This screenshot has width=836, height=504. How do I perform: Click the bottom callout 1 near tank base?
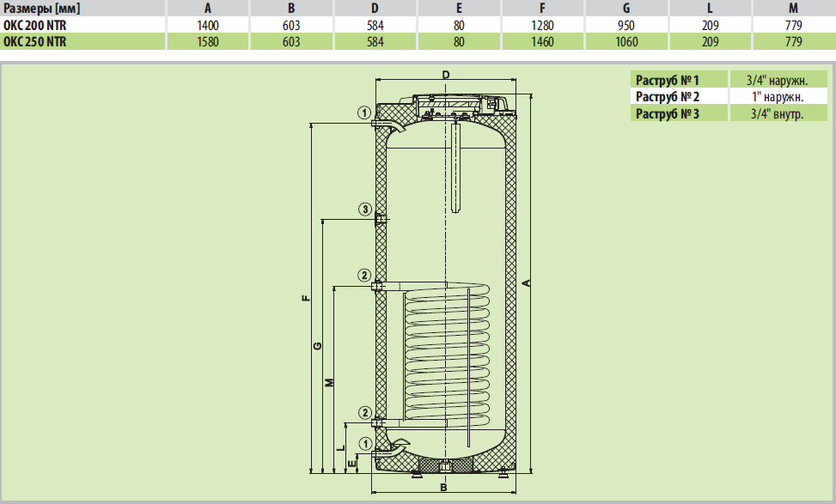[365, 443]
